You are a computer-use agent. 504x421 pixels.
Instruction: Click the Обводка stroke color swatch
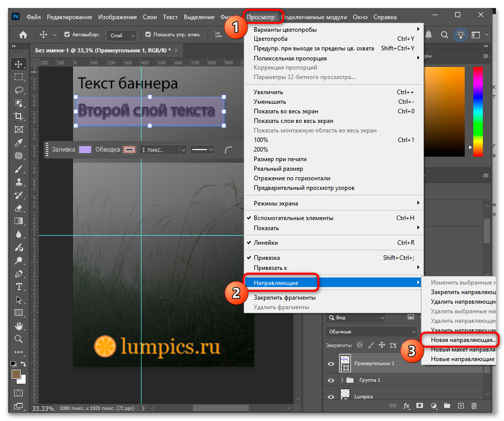[x=129, y=150]
